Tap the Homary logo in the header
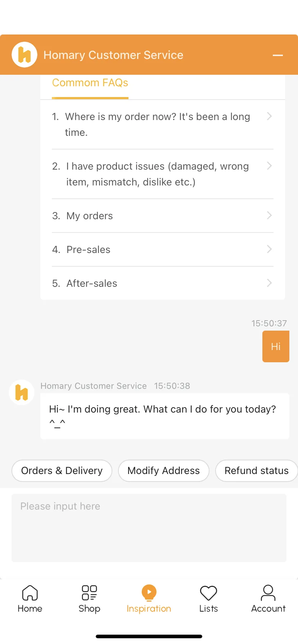Image resolution: width=298 pixels, height=644 pixels. pos(24,55)
